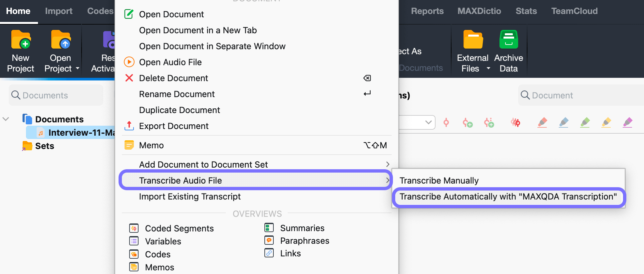The image size is (644, 274).
Task: Select the red highlighter tool
Action: click(542, 122)
